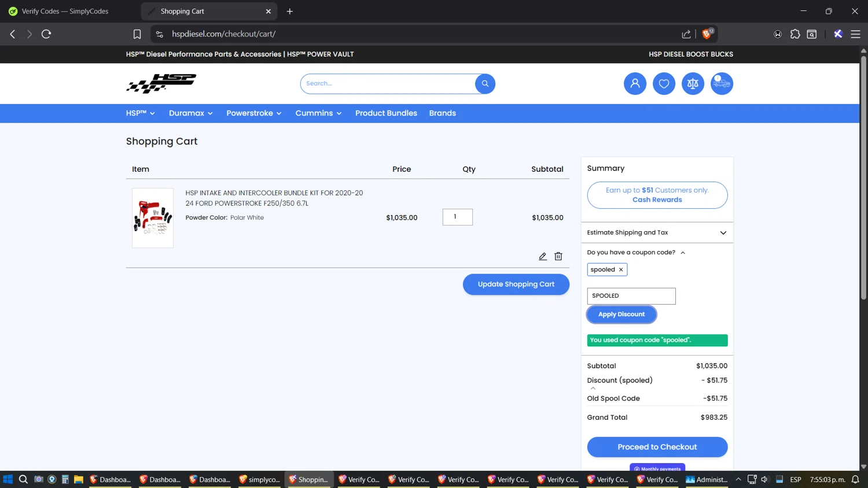Screen dimensions: 868x488
Task: Click the taskbar clock 7:55:03 p.m.
Action: 827,479
